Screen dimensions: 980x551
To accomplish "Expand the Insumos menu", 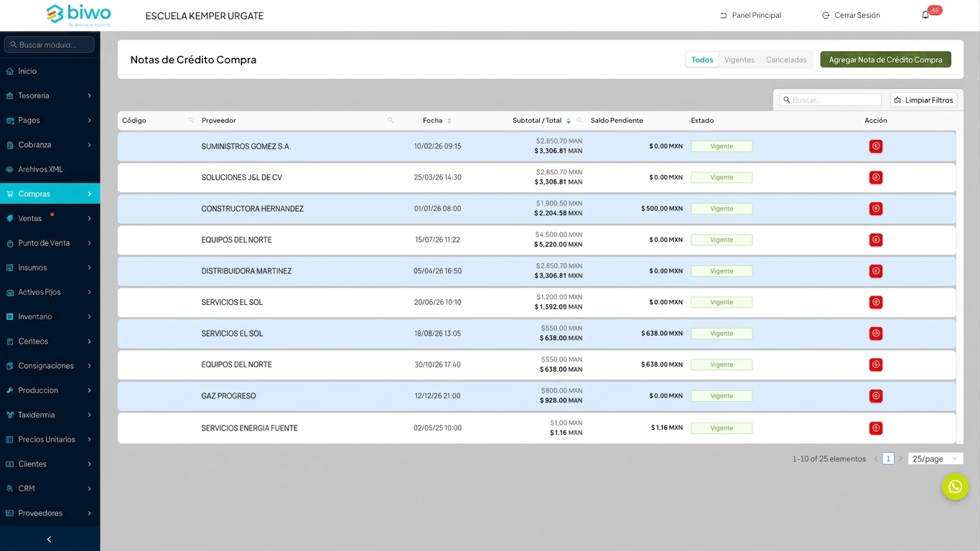I will tap(50, 268).
